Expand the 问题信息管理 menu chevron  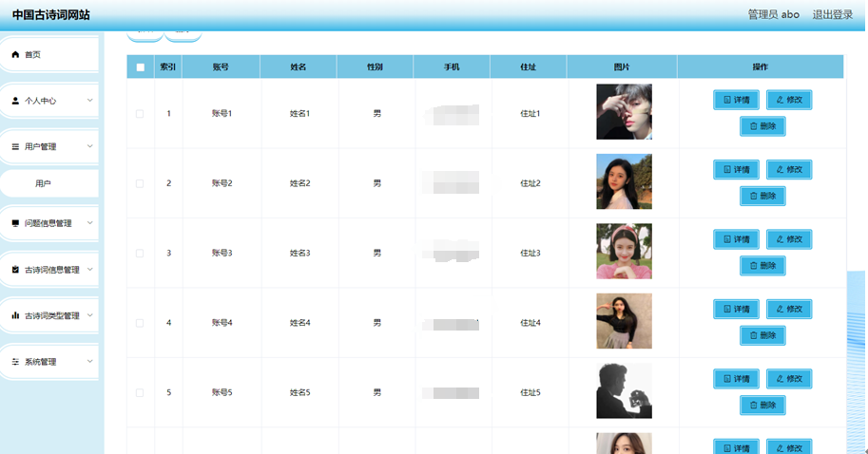(89, 223)
